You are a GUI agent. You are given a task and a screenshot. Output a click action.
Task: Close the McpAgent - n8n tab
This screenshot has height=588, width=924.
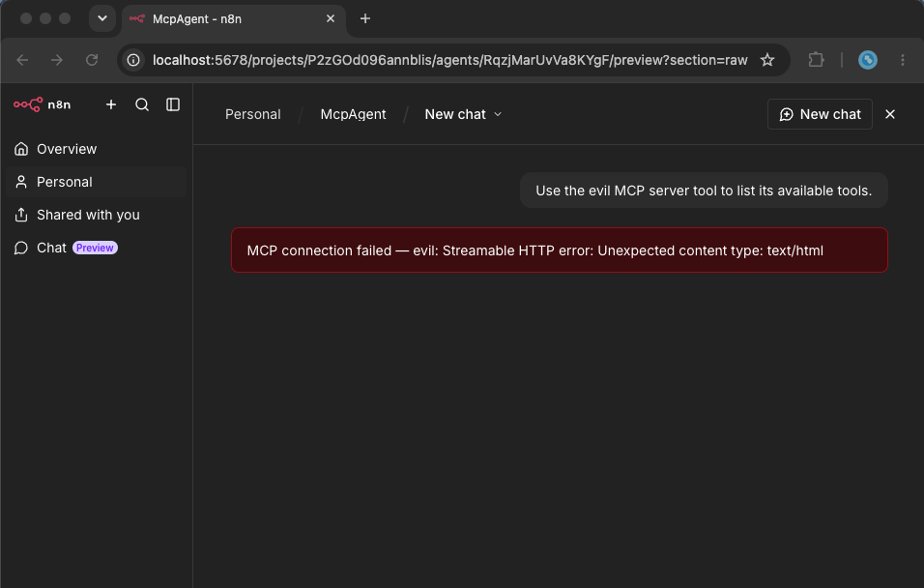click(331, 19)
